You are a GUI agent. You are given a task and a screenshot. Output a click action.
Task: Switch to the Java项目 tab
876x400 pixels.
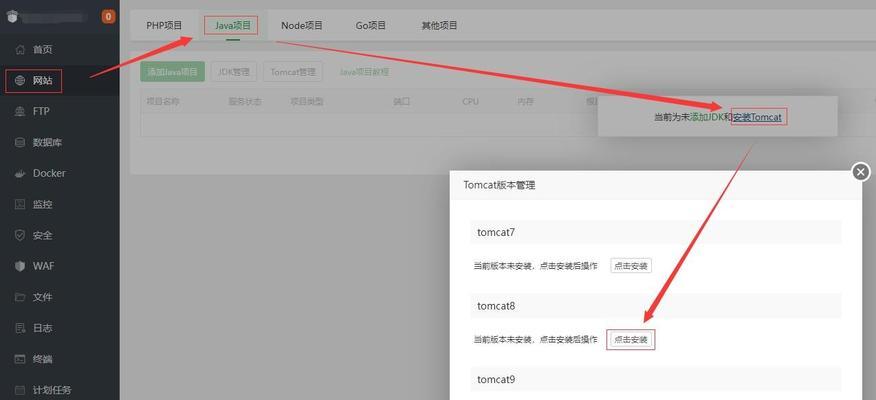[x=233, y=25]
